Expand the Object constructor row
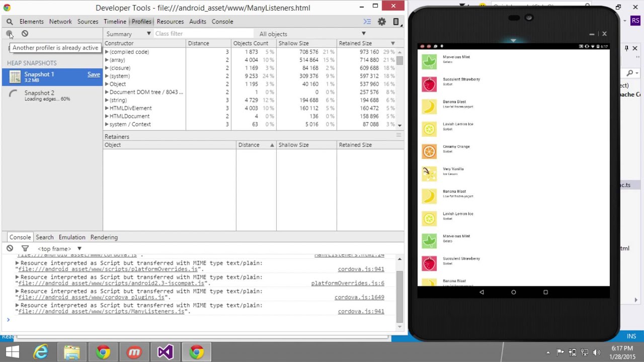The width and height of the screenshot is (644, 362). tap(107, 84)
